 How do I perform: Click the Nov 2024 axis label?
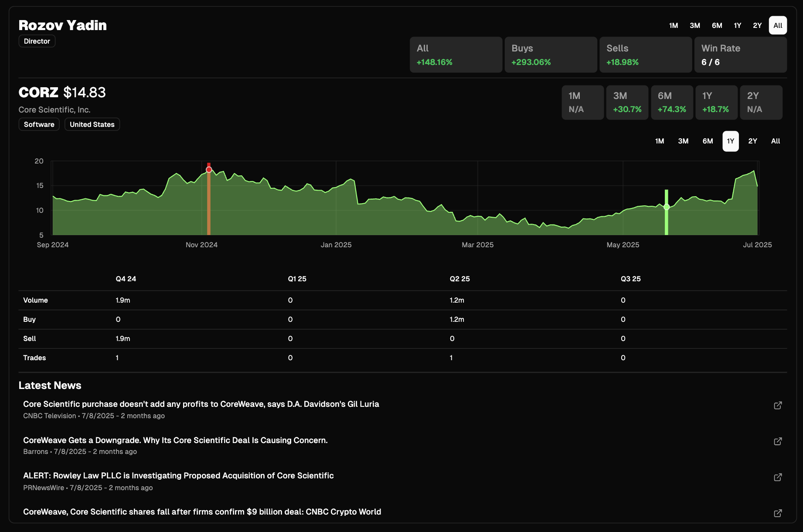tap(201, 245)
